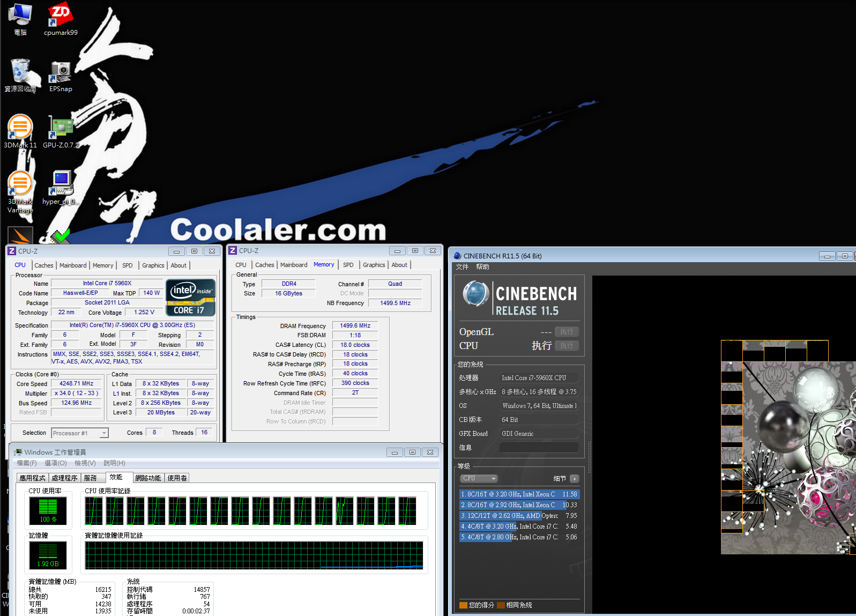Open the hyper_pi desktop shortcut
Image resolution: width=856 pixels, height=616 pixels.
point(61,188)
